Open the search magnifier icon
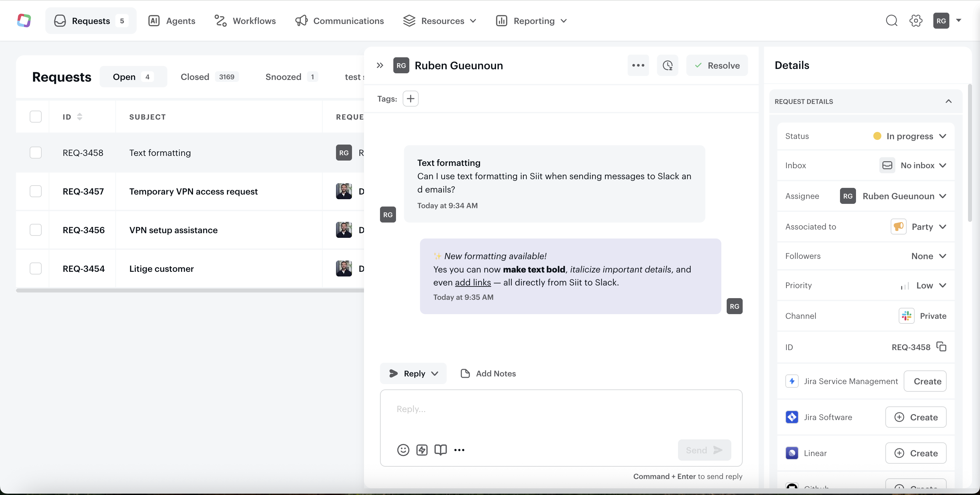 pos(891,21)
